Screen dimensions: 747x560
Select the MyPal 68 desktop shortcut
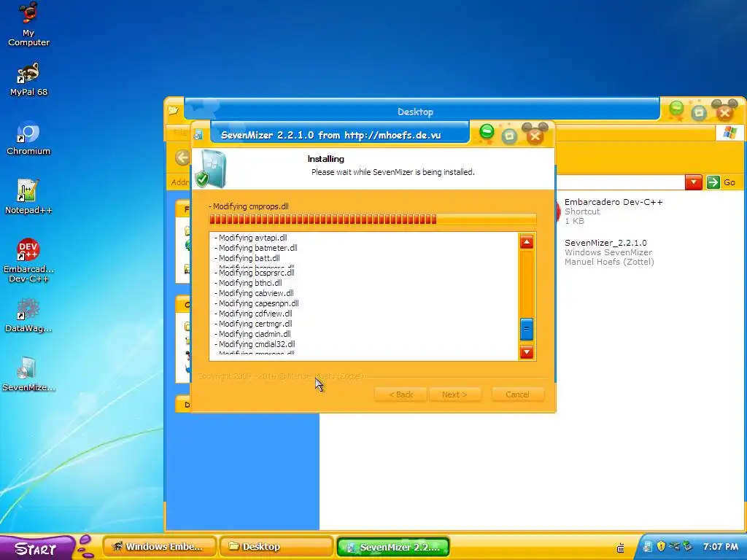(28, 79)
